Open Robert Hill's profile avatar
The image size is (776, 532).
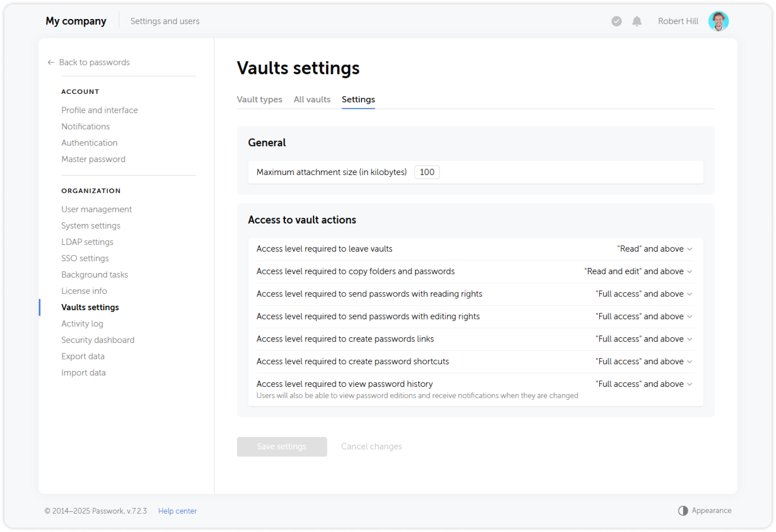point(718,21)
